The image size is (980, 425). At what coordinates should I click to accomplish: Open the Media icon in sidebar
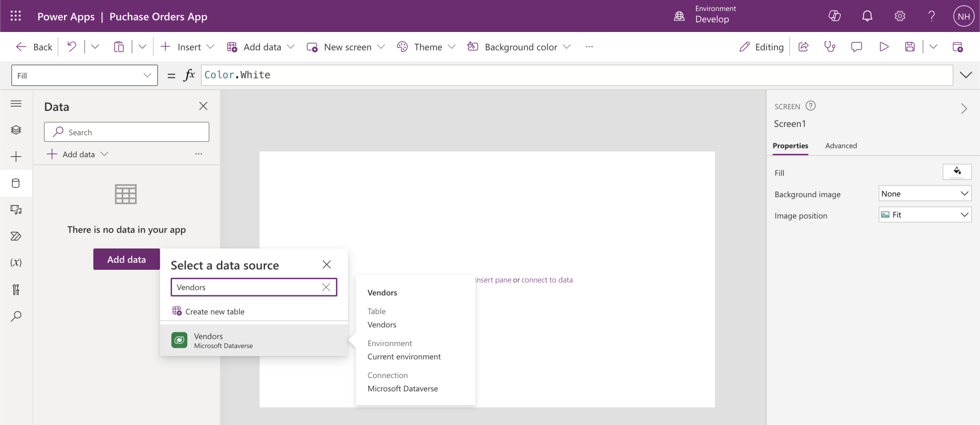pos(16,210)
